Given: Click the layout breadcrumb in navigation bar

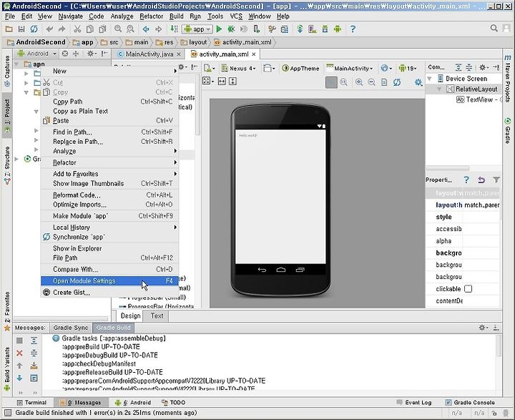Looking at the screenshot, I should (x=194, y=42).
